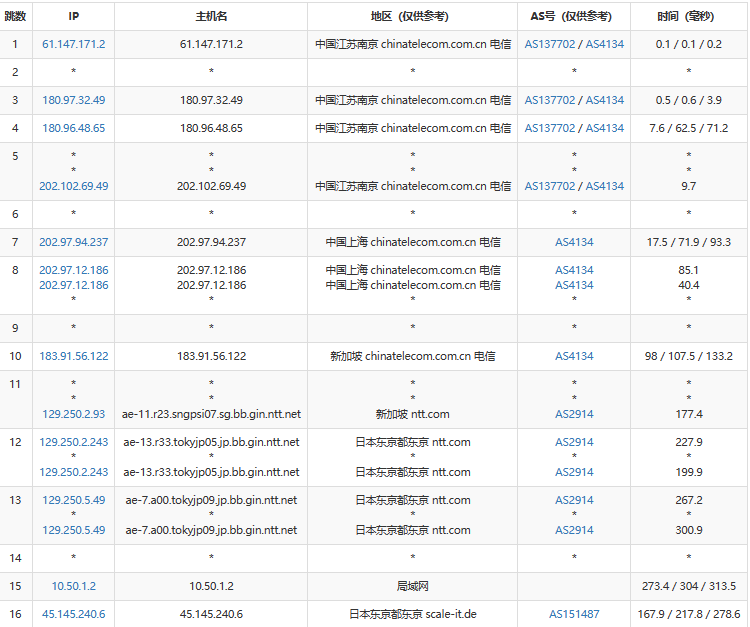750x627 pixels.
Task: Open the 61.147.171.2 link in IP column
Action: 74,44
